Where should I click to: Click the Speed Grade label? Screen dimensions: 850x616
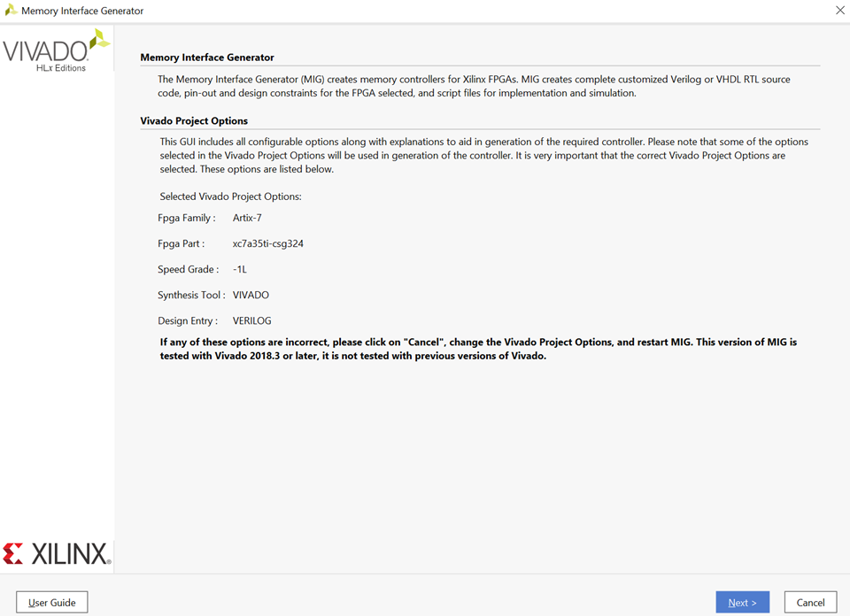[x=188, y=269]
